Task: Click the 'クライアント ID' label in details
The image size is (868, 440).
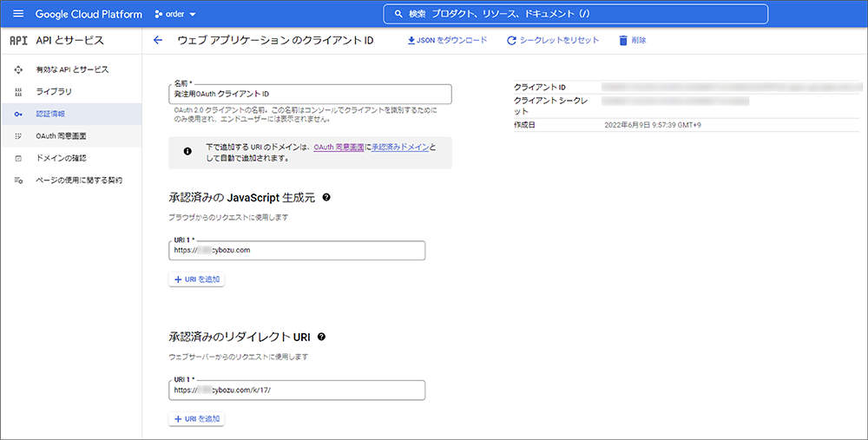Action: (540, 88)
